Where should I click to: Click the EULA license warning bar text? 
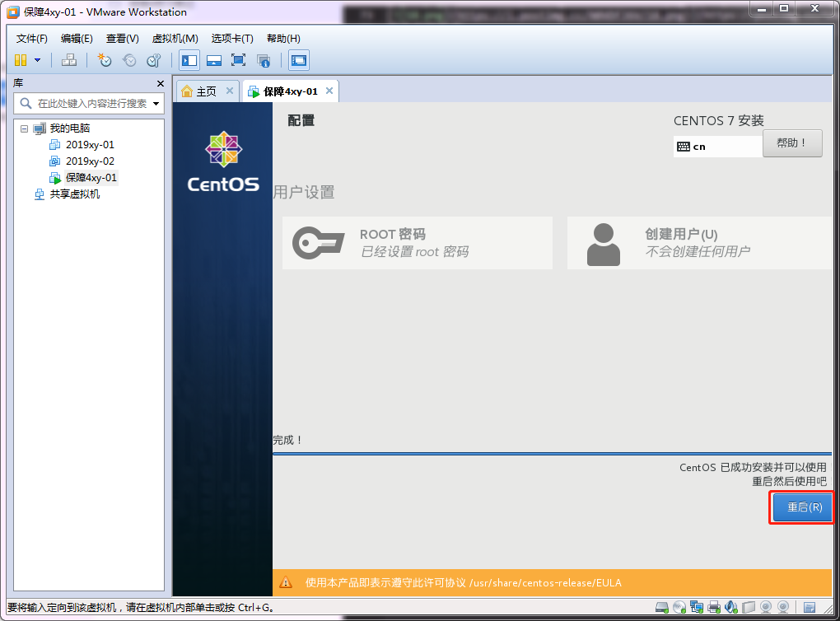click(x=464, y=583)
